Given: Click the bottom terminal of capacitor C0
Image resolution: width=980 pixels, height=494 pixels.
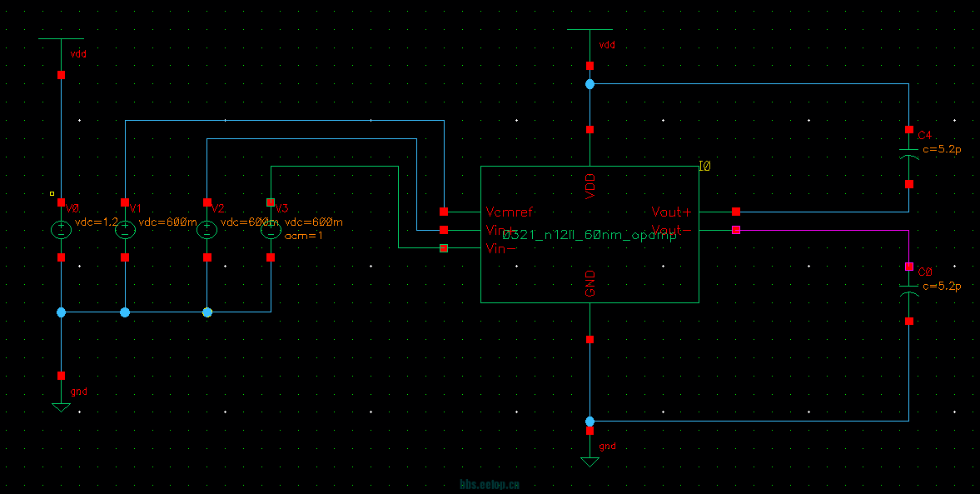Looking at the screenshot, I should pyautogui.click(x=908, y=321).
